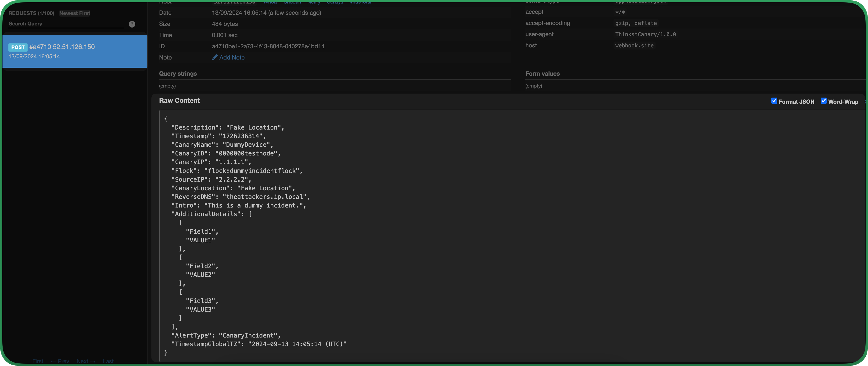
Task: Go to the First page link
Action: tap(38, 361)
